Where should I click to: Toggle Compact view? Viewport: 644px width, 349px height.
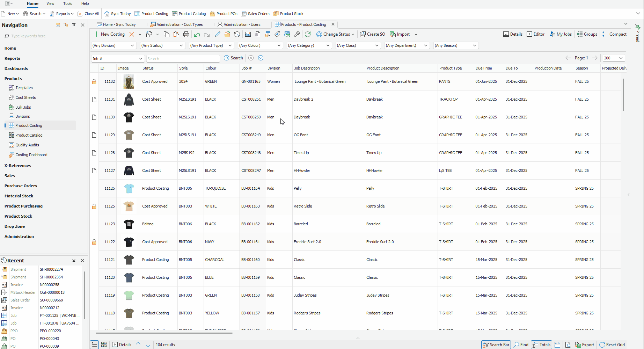coord(615,34)
